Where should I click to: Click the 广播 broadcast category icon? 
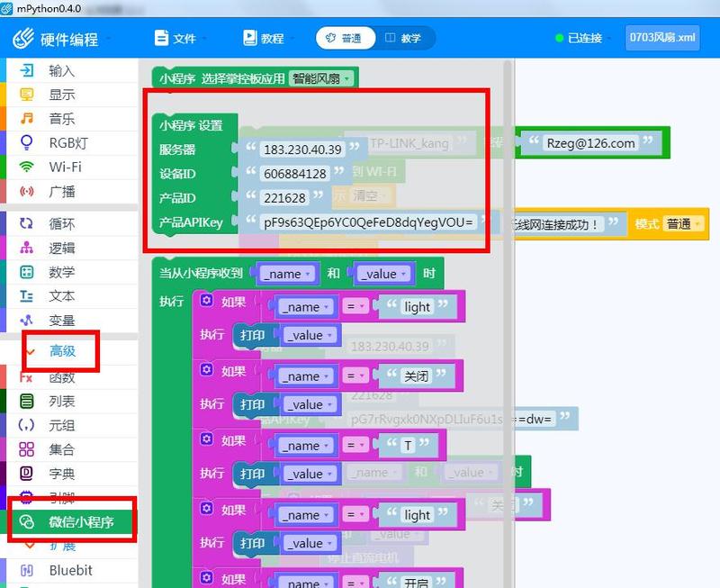27,191
